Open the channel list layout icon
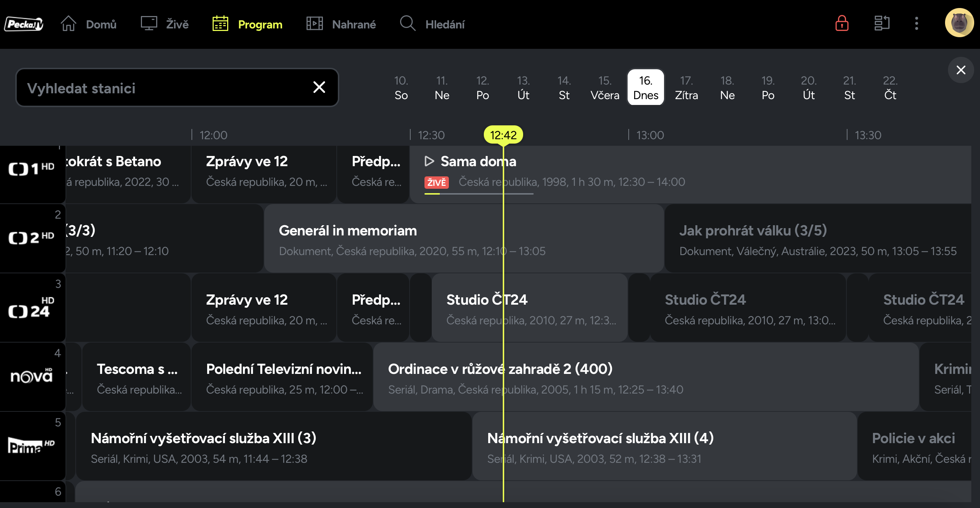Screen dimensions: 980x508 [881, 24]
